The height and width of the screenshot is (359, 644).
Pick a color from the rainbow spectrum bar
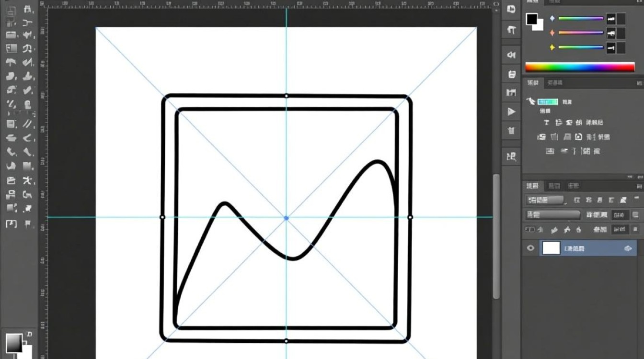click(x=580, y=67)
